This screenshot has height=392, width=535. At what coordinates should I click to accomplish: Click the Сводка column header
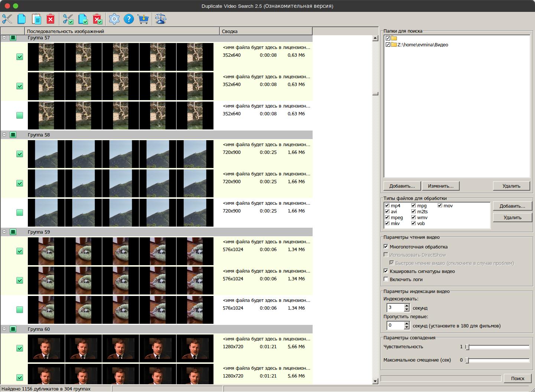[265, 32]
